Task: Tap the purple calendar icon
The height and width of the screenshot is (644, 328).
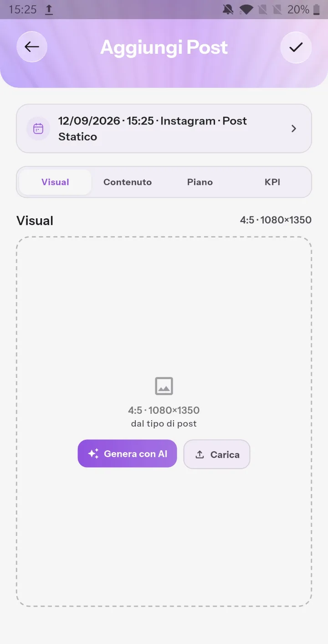Action: (x=38, y=129)
